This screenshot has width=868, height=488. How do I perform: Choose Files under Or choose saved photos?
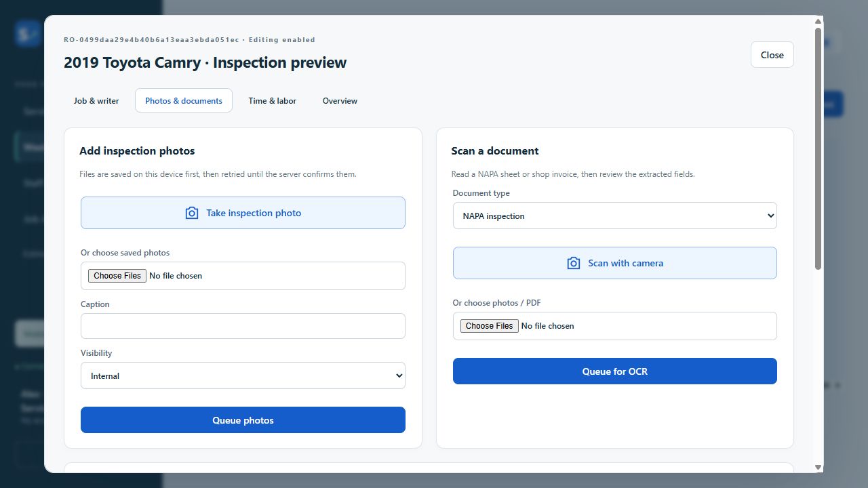pos(117,276)
